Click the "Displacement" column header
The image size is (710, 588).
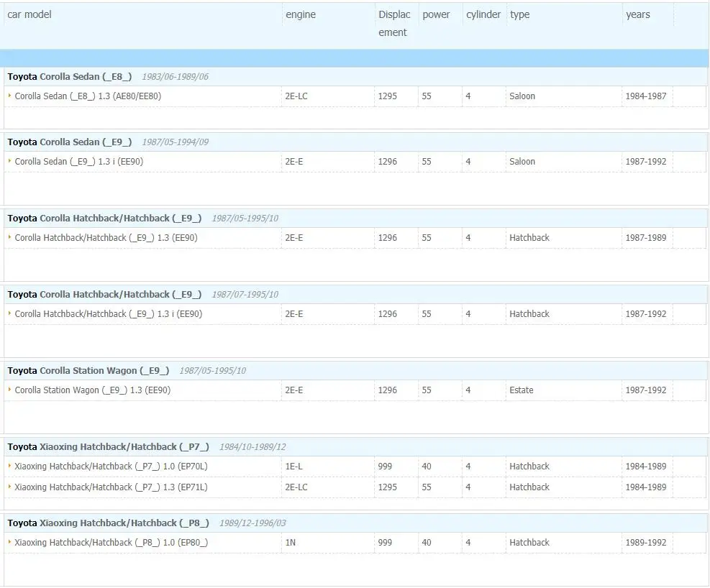coord(394,23)
